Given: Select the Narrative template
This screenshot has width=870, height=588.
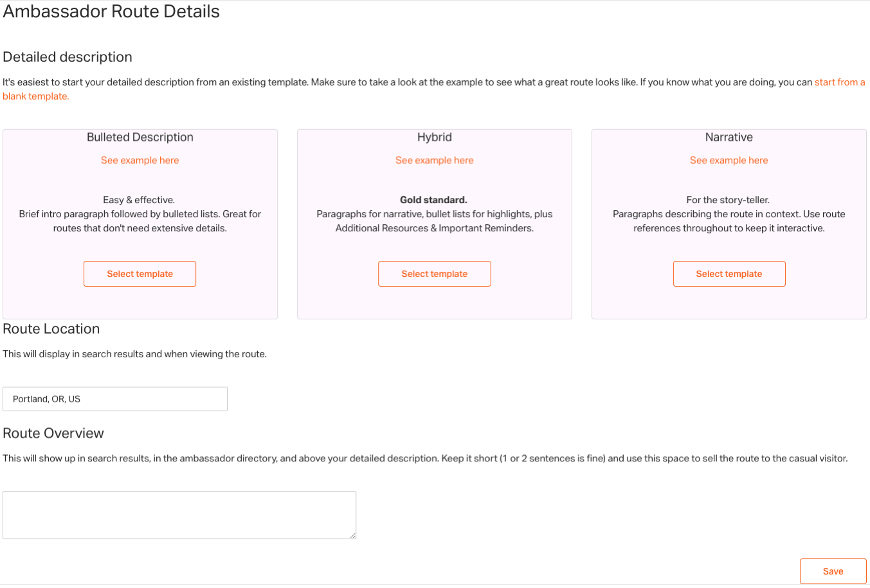Looking at the screenshot, I should pos(729,274).
